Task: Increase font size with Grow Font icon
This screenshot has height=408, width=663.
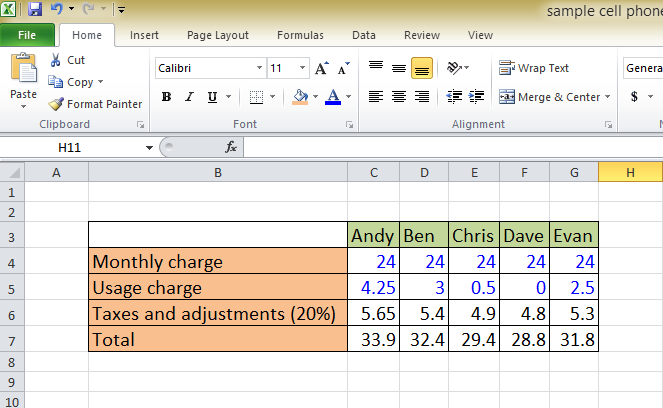Action: 321,69
